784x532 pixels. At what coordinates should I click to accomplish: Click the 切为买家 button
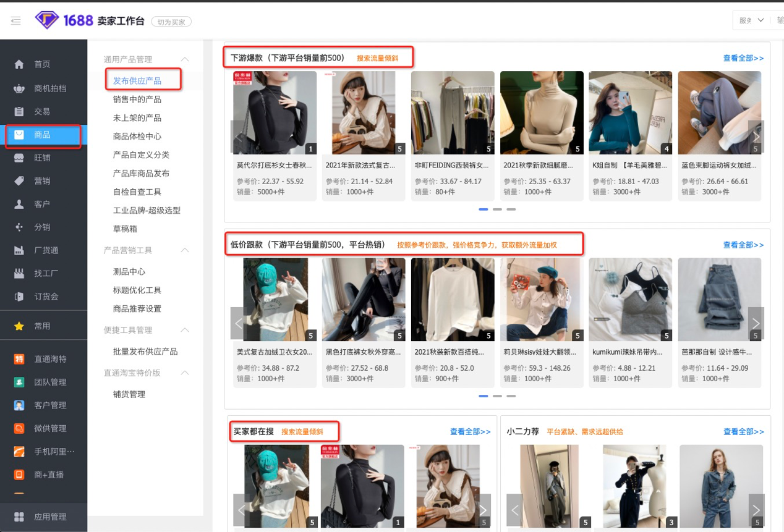tap(171, 20)
